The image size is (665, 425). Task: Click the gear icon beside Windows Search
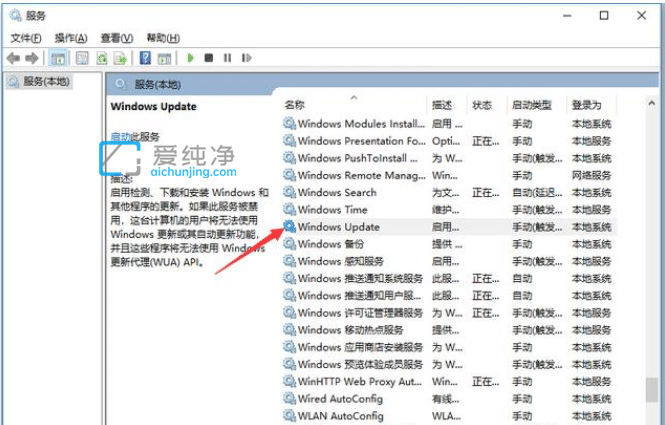click(289, 192)
